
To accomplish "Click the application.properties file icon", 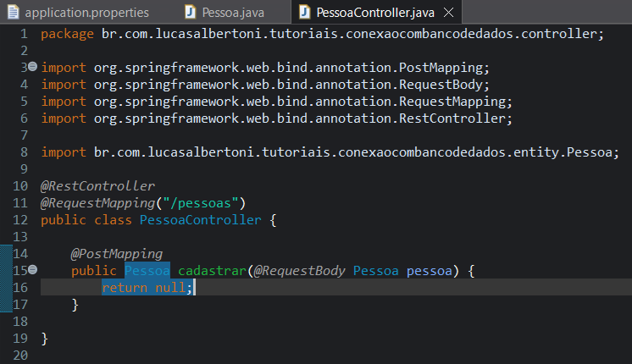I will coord(13,13).
